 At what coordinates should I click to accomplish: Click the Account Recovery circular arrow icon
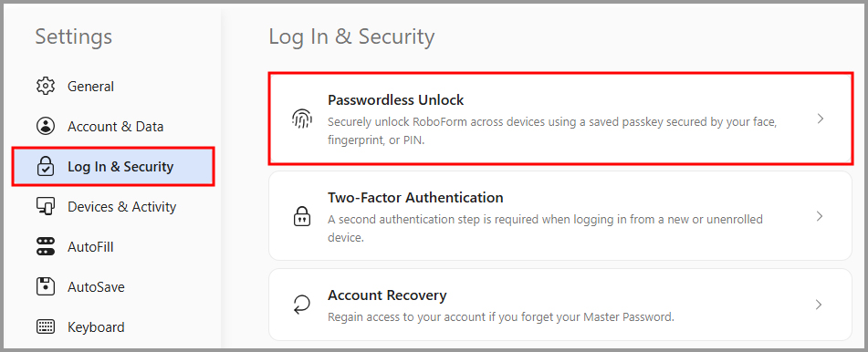click(x=302, y=305)
